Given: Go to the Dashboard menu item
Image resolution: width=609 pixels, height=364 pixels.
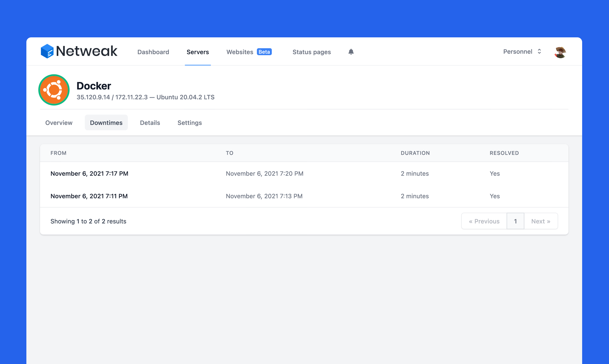Looking at the screenshot, I should click(x=153, y=52).
